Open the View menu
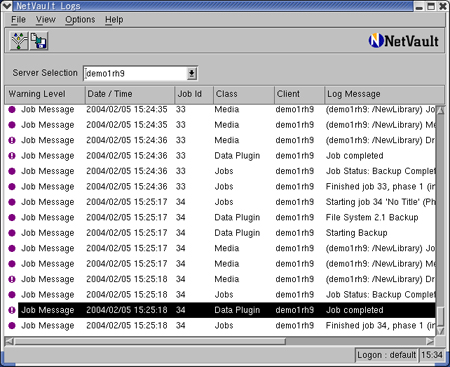The image size is (450, 367). click(x=46, y=20)
